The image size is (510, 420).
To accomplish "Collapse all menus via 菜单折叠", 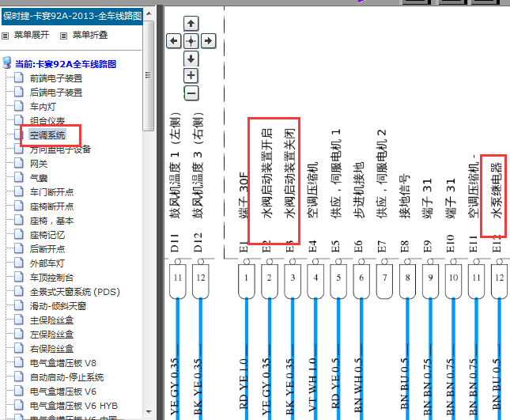I will coord(90,35).
